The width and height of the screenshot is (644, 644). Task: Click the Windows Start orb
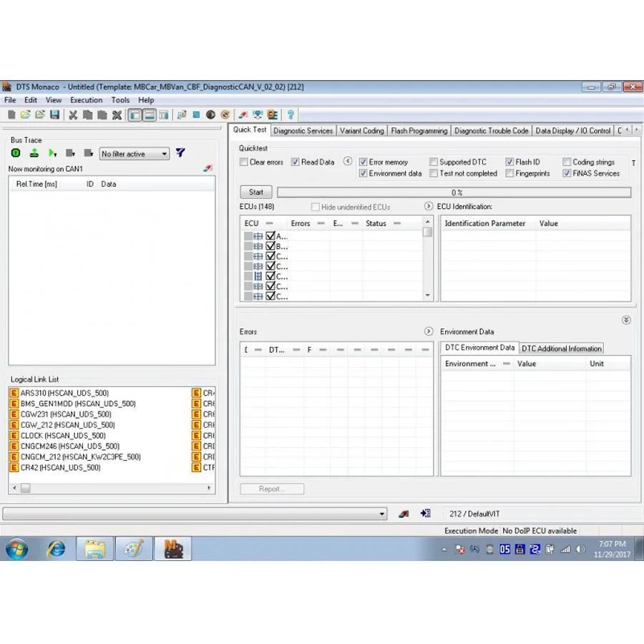coord(17,549)
